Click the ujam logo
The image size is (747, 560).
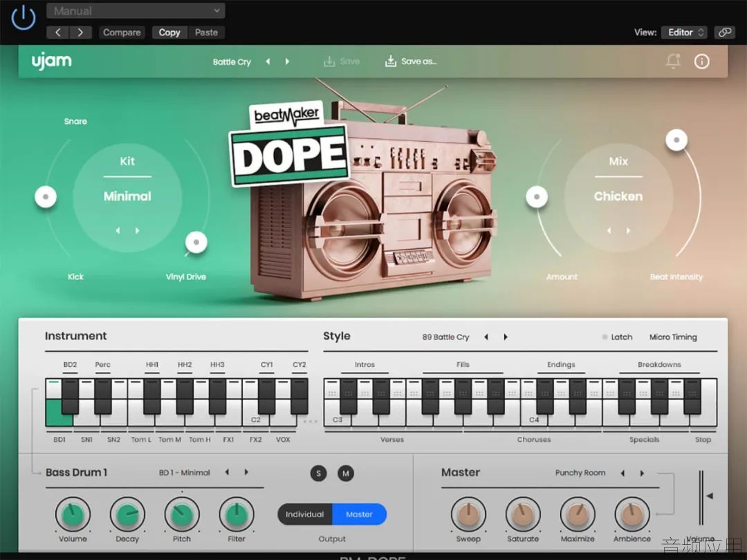(x=51, y=62)
